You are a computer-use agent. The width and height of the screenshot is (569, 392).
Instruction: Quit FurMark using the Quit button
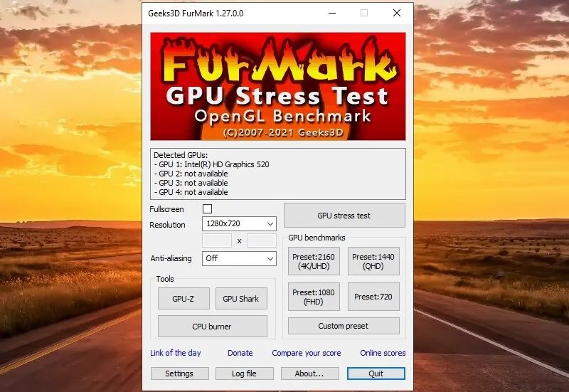(376, 374)
